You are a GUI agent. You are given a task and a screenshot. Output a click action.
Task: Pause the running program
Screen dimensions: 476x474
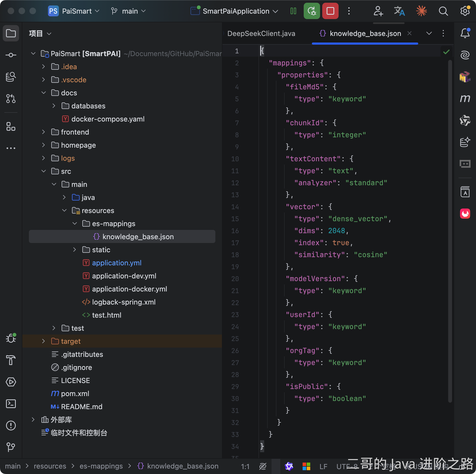pos(293,11)
